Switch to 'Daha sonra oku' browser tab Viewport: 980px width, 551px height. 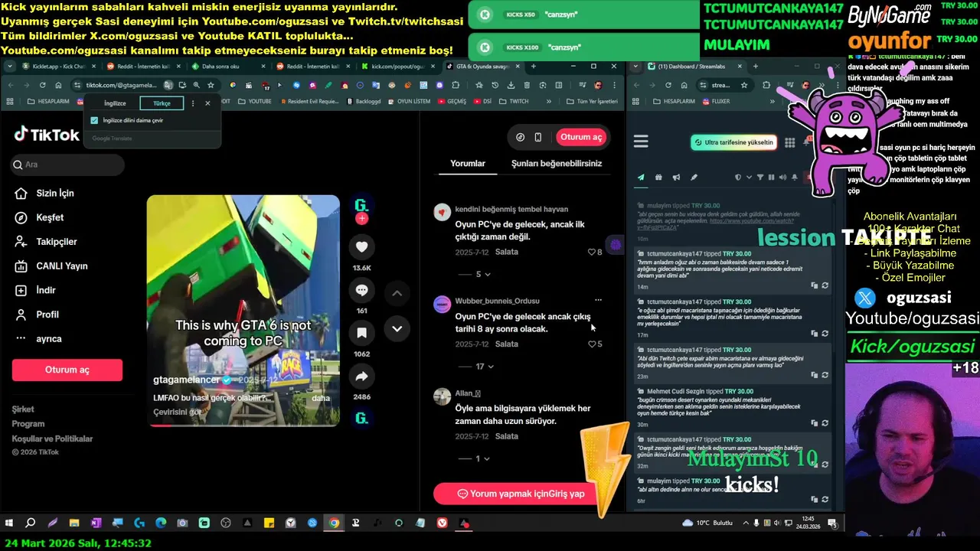(222, 67)
